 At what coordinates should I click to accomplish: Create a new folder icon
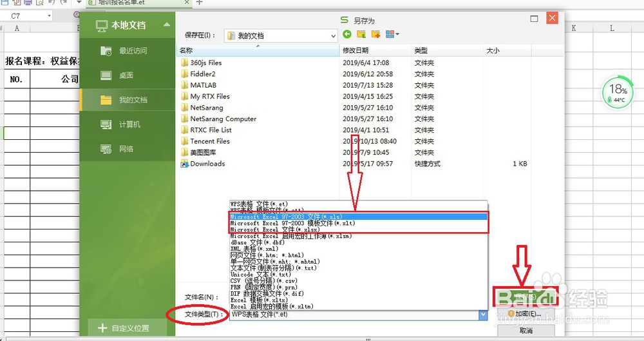375,34
